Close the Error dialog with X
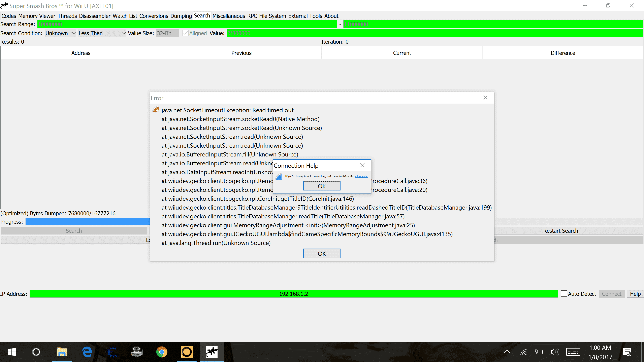This screenshot has height=362, width=644. pyautogui.click(x=485, y=98)
